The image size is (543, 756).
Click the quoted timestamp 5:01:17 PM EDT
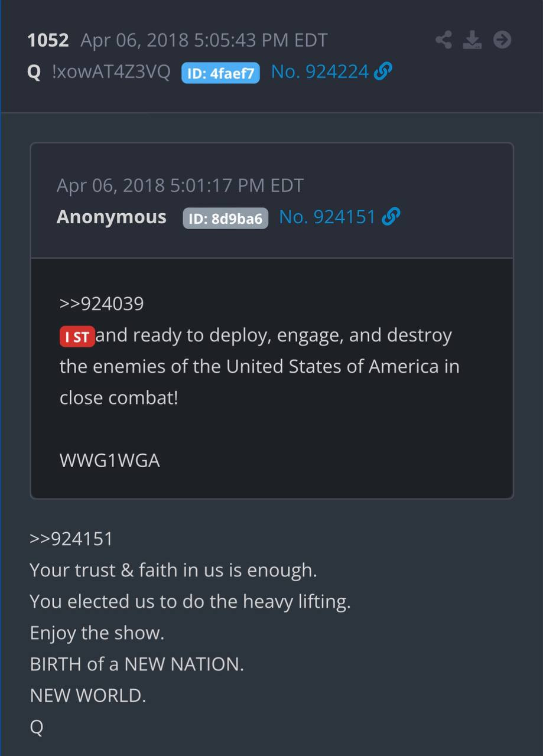pos(236,185)
